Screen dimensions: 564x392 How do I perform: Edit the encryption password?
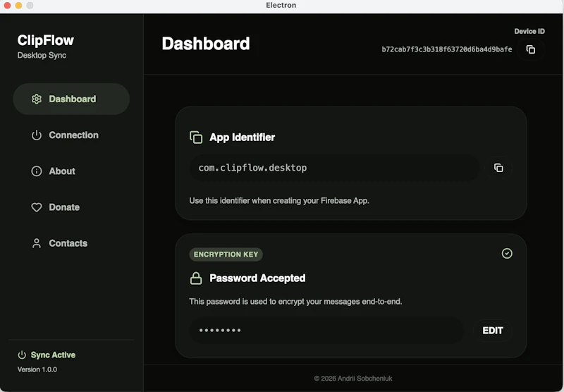coord(492,331)
